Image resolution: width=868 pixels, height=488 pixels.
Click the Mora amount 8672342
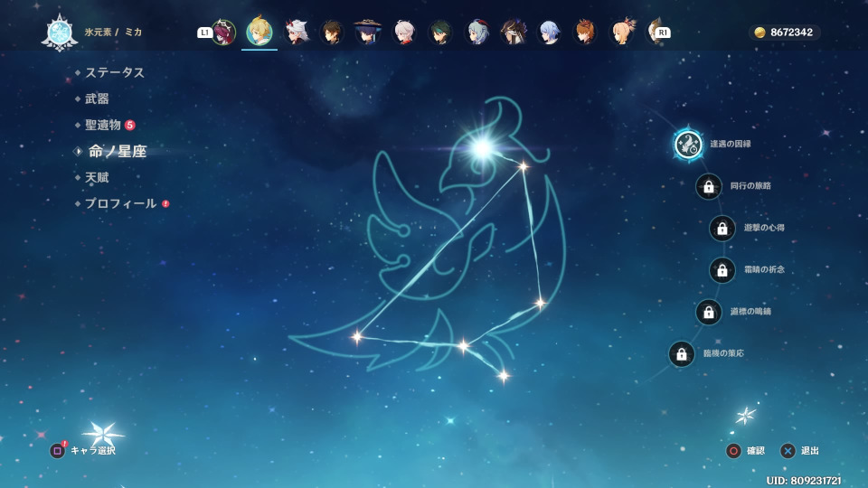[x=792, y=33]
